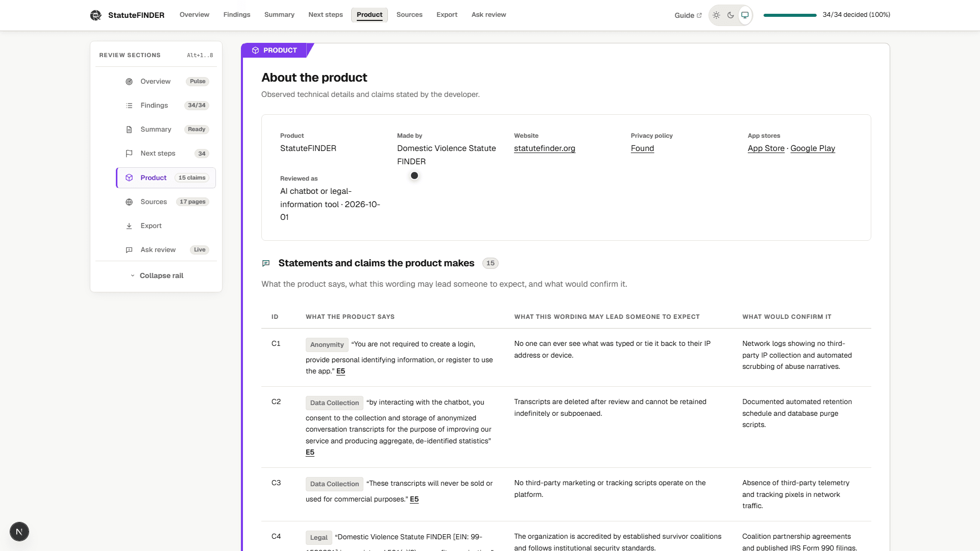
Task: Click the StatuteFINDER logo icon
Action: (x=95, y=15)
